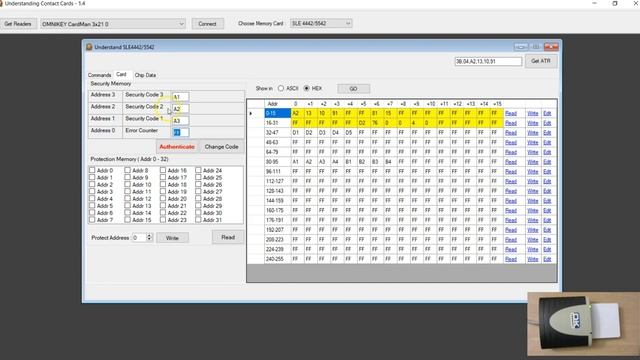Click the GO button

[353, 89]
